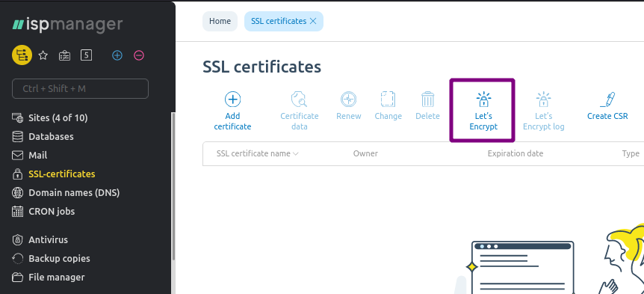Image resolution: width=644 pixels, height=294 pixels.
Task: Open the yellow menu tree icon
Action: tap(22, 55)
